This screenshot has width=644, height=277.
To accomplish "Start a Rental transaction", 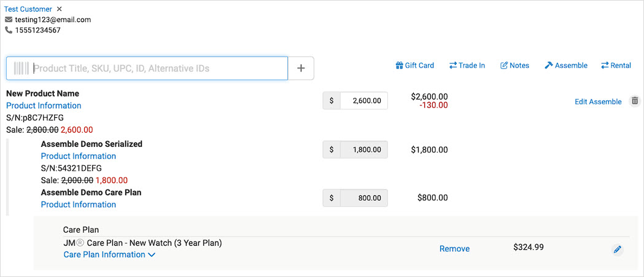I will 616,65.
